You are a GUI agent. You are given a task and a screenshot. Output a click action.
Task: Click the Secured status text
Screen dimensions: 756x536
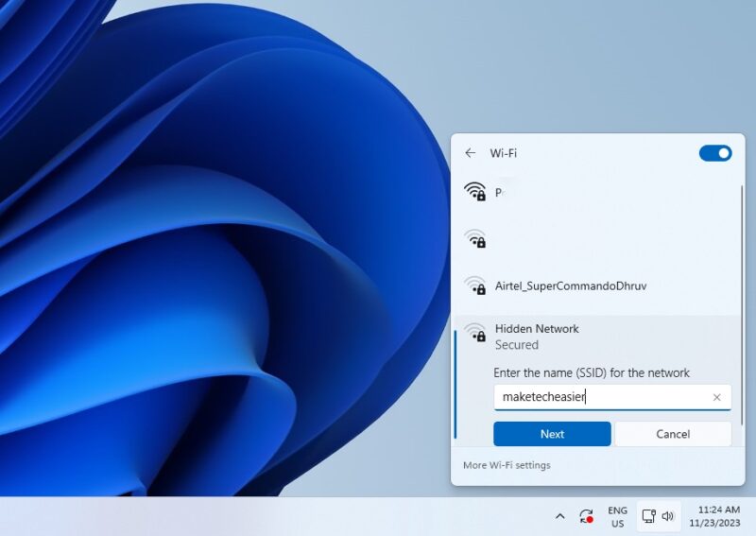click(516, 345)
